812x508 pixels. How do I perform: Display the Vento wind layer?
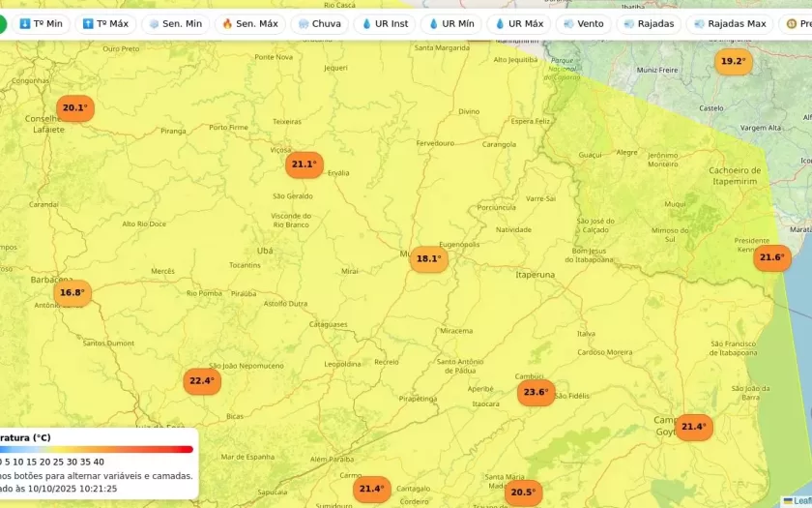pyautogui.click(x=584, y=24)
